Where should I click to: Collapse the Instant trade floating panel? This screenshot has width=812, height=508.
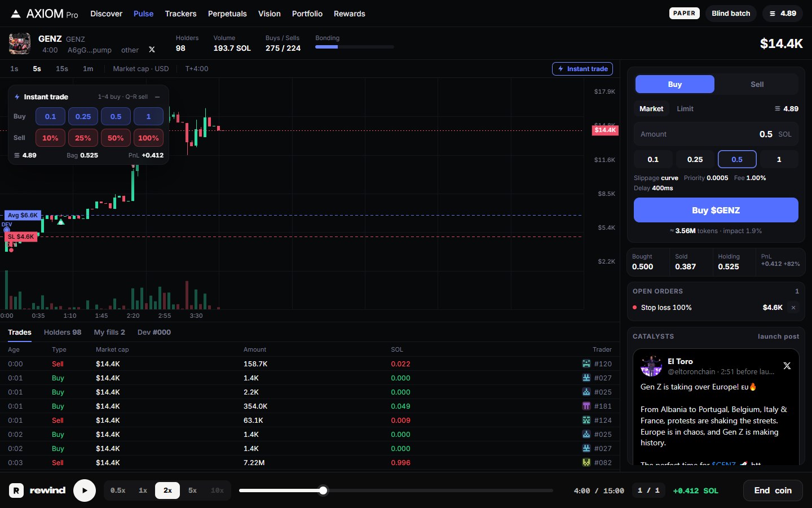[x=157, y=97]
